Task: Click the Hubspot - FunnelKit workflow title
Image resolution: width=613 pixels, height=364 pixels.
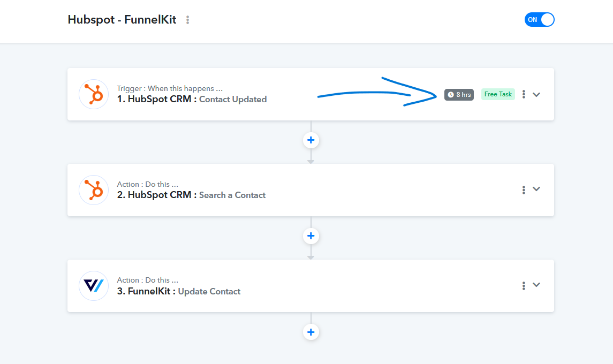Action: coord(122,20)
